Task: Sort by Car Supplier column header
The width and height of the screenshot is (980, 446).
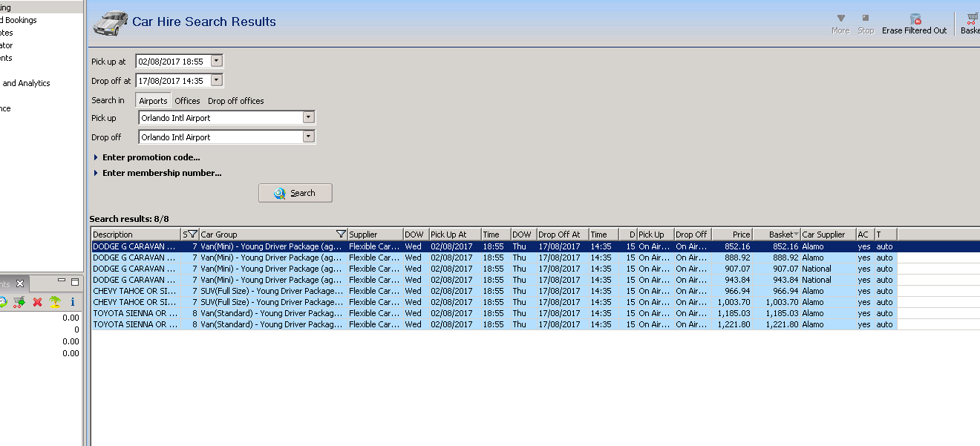Action: [x=828, y=235]
